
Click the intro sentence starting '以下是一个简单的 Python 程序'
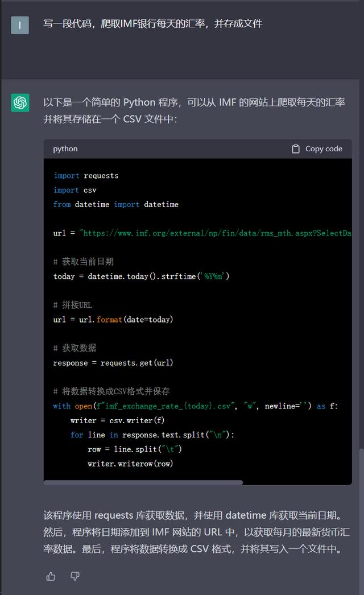(194, 110)
